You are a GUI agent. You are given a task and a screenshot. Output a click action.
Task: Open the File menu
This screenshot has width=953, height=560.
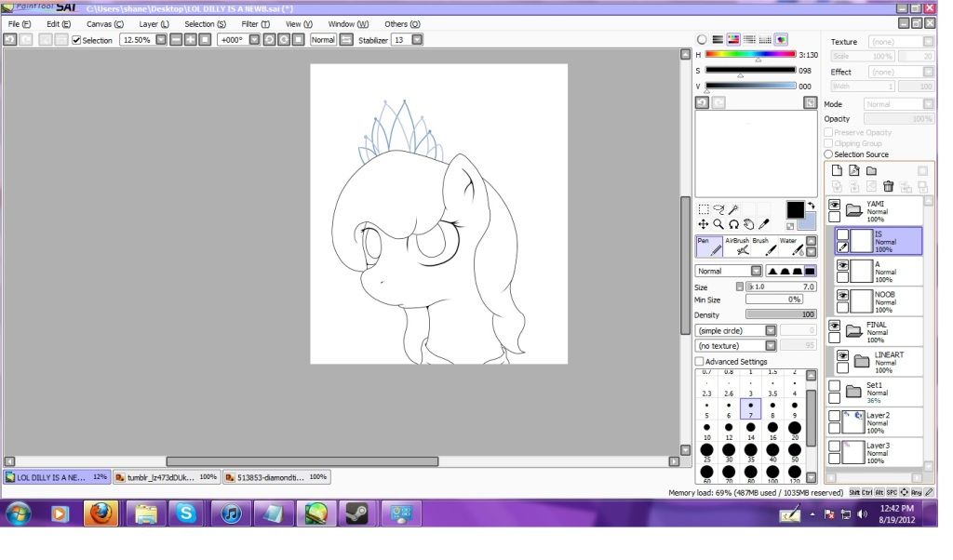click(x=20, y=23)
